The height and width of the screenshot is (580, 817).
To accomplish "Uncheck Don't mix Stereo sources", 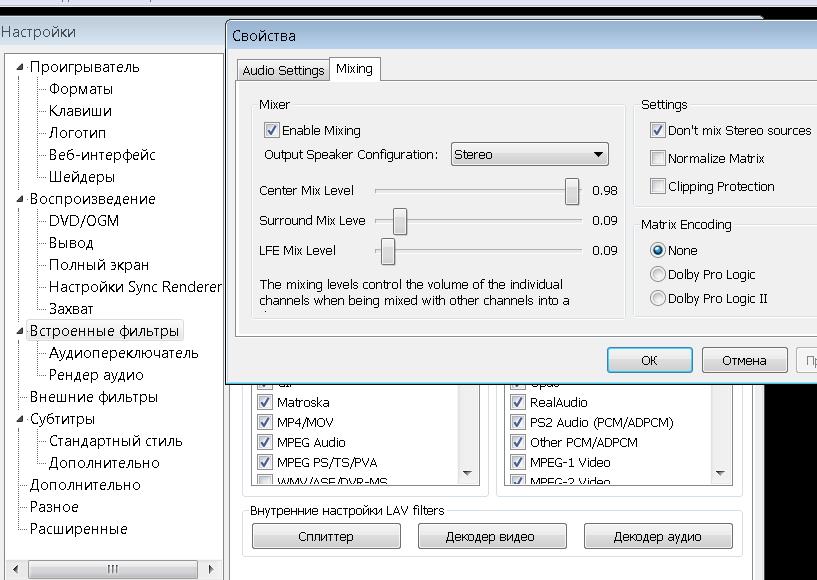I will [658, 130].
